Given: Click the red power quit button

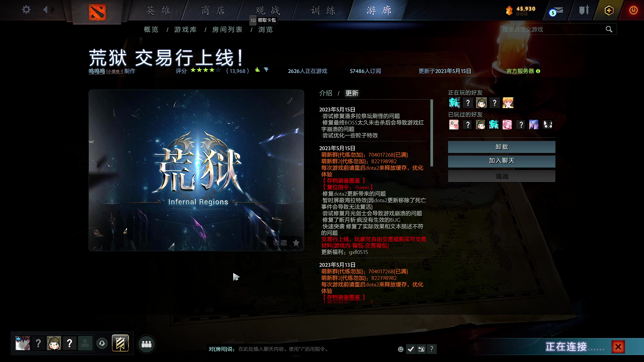Looking at the screenshot, I should pyautogui.click(x=633, y=10).
